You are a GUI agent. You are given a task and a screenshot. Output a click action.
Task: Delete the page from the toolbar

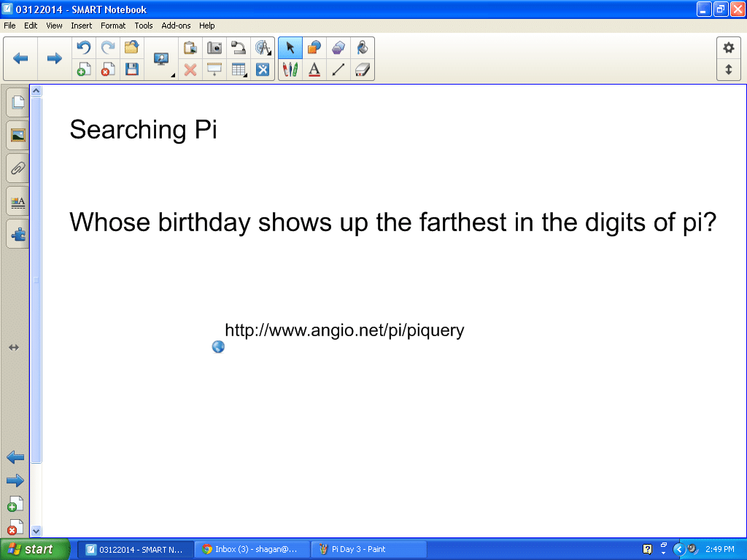[x=108, y=69]
